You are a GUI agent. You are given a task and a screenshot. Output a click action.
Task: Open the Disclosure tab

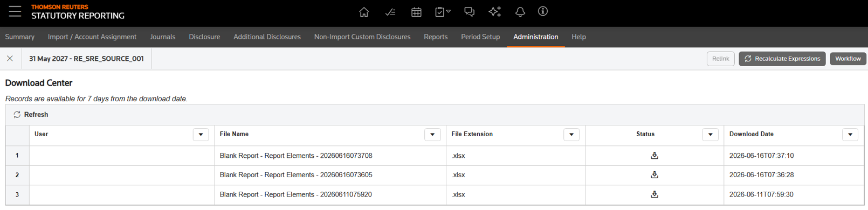tap(204, 37)
